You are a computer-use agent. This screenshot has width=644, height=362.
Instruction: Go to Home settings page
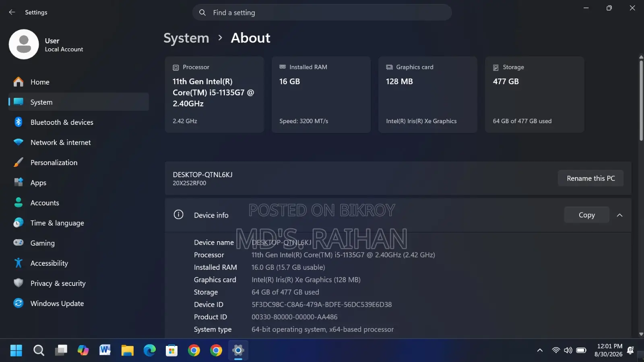coord(78,82)
